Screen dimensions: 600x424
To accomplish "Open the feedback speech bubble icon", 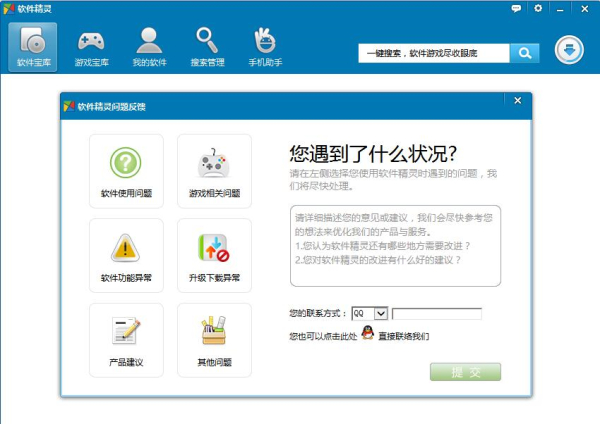I will click(x=516, y=8).
